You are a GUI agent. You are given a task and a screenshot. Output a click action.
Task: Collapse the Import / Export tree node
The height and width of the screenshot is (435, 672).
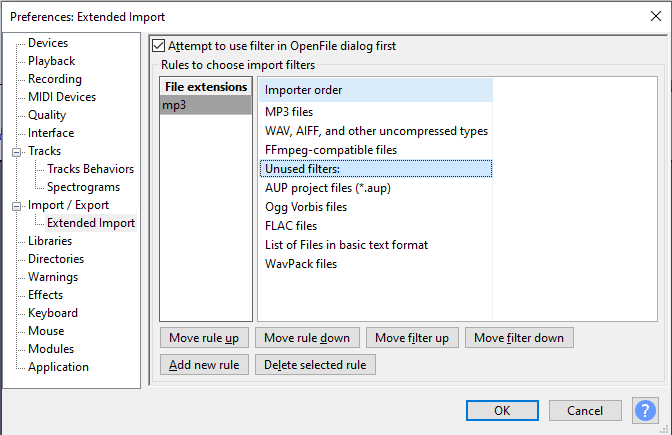(x=16, y=206)
